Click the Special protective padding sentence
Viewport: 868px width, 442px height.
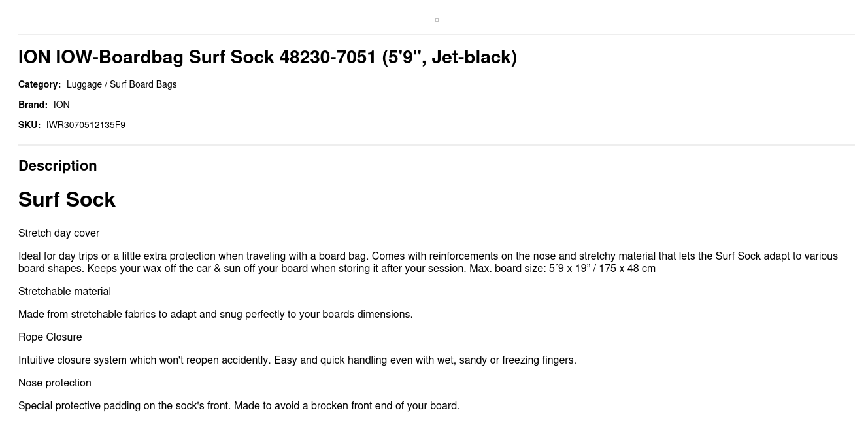point(239,406)
